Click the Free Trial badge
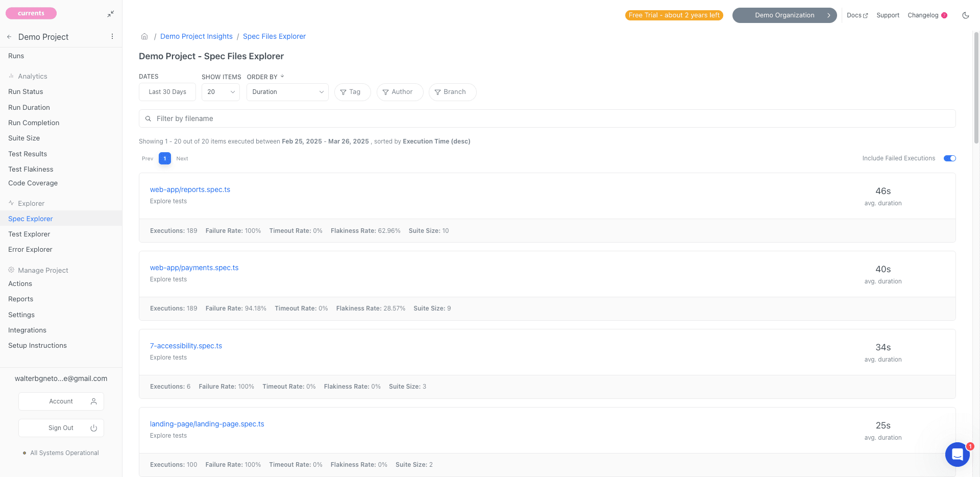Viewport: 980px width, 477px height. tap(674, 15)
